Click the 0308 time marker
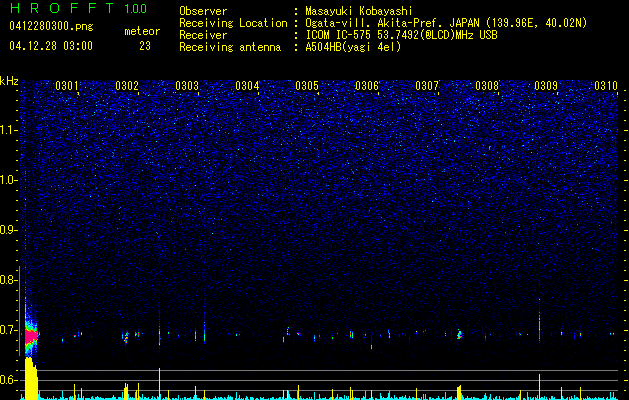 487,86
